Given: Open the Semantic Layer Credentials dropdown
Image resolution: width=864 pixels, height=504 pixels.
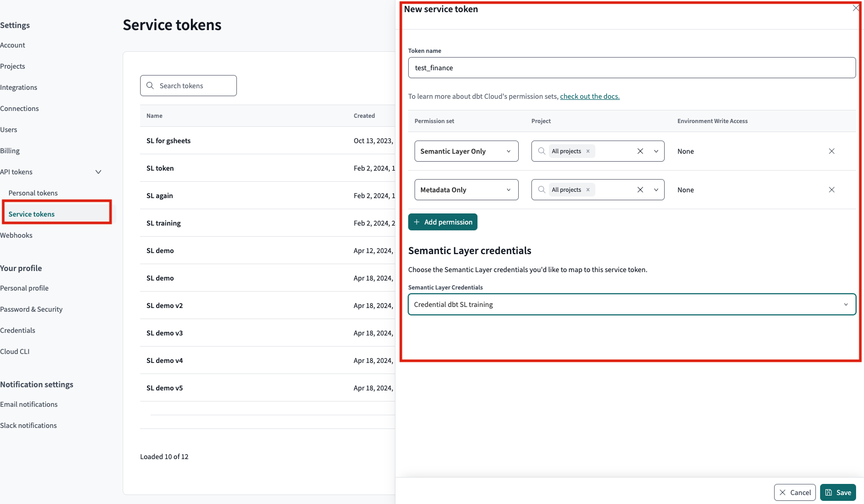Looking at the screenshot, I should [x=846, y=304].
